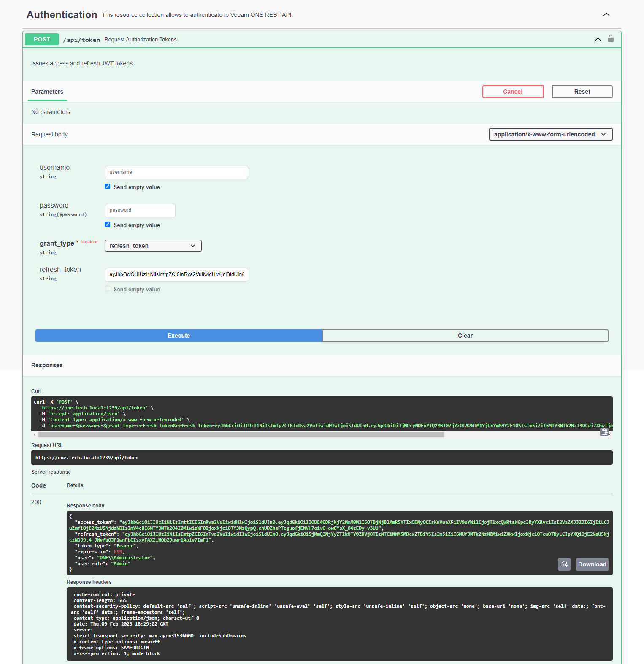The height and width of the screenshot is (664, 644).
Task: Click the "Response headers" label
Action: [x=89, y=582]
